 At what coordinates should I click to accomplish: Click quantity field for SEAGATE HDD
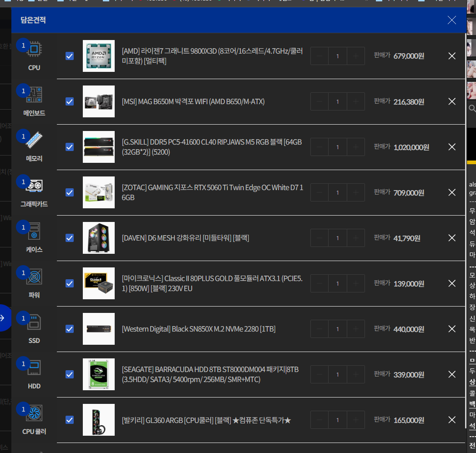[x=338, y=374]
